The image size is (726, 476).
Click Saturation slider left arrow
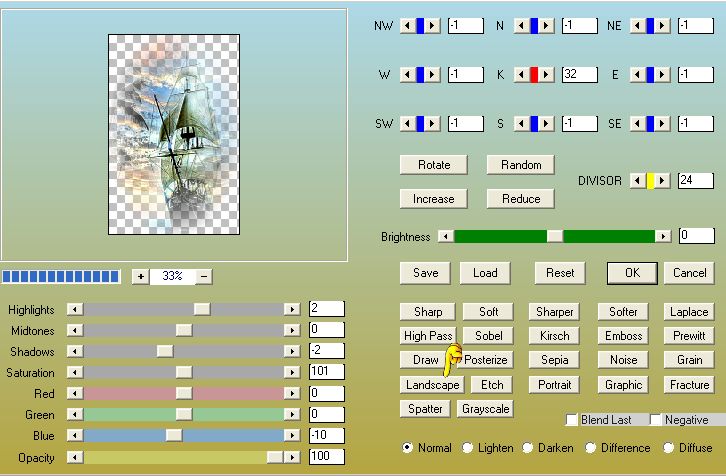tap(75, 372)
